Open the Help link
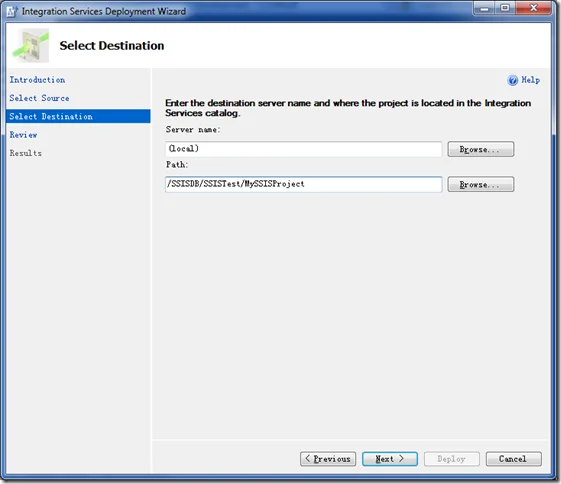The image size is (561, 484). coord(530,80)
